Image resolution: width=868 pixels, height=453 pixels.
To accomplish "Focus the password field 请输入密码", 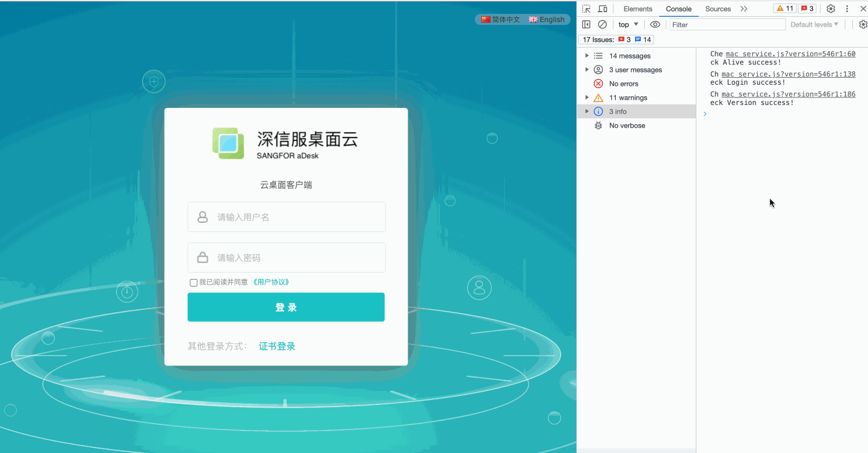I will (x=286, y=258).
